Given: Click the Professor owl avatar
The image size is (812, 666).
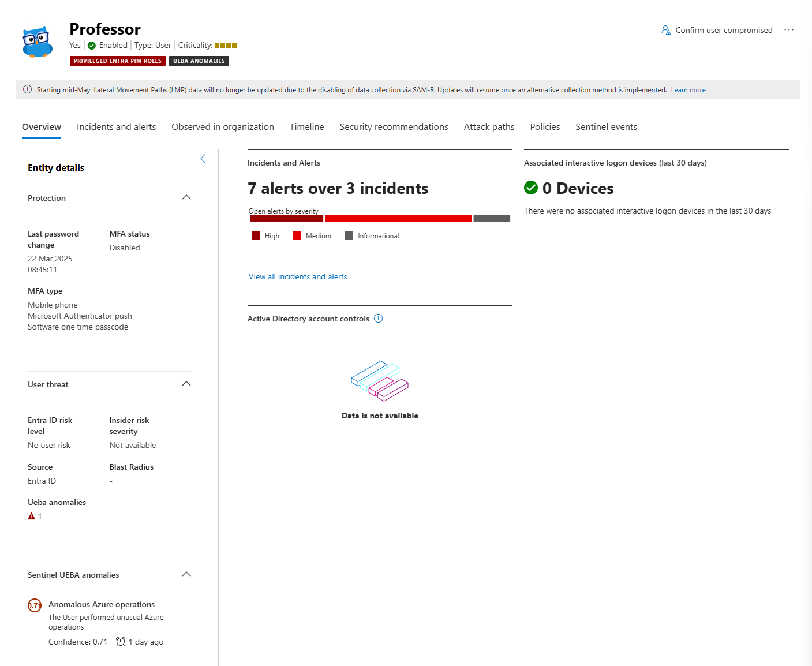Looking at the screenshot, I should 38,42.
